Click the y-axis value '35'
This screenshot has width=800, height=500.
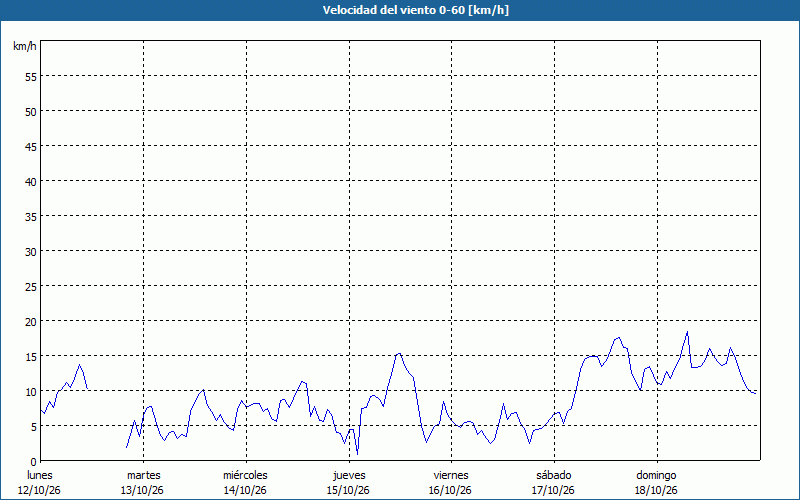[x=31, y=217]
